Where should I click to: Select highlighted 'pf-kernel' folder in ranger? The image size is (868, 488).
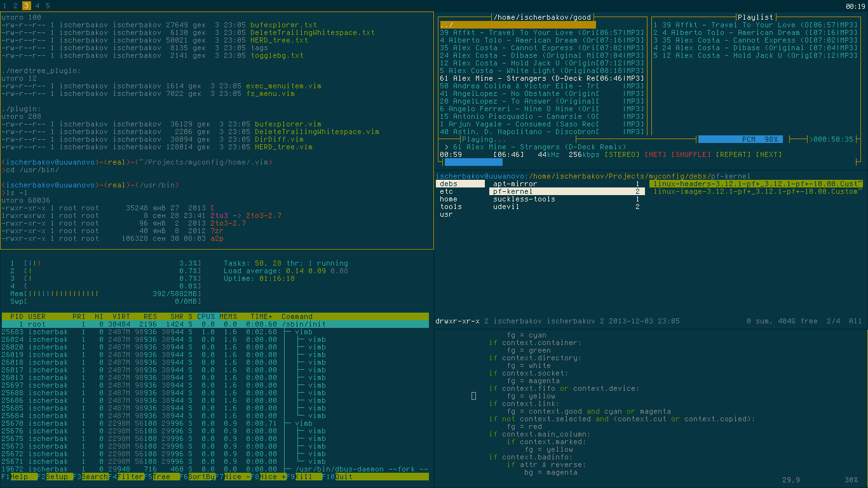[x=567, y=191]
